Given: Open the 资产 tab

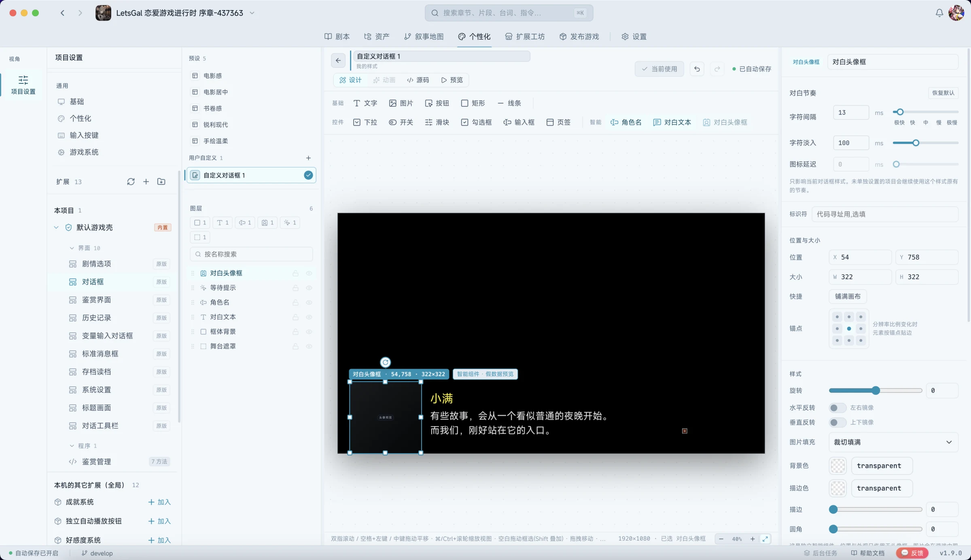Looking at the screenshot, I should click(377, 36).
